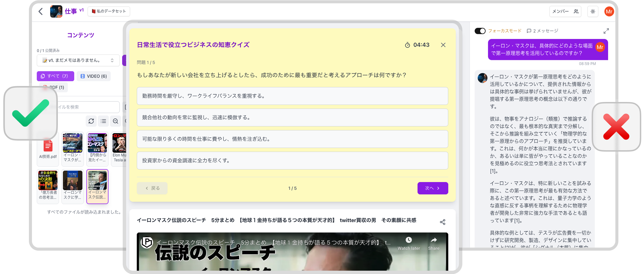644x274 pixels.
Task: Open Elon Mu Tesla video thumbnail
Action: coord(119,149)
